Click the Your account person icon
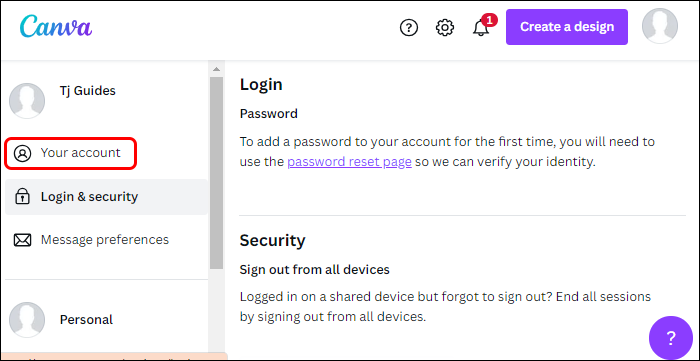Screen dimensions: 700x361 [22, 153]
